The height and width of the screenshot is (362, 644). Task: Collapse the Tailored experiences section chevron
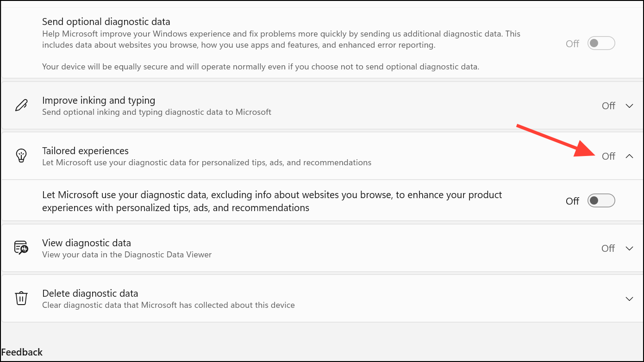[629, 156]
